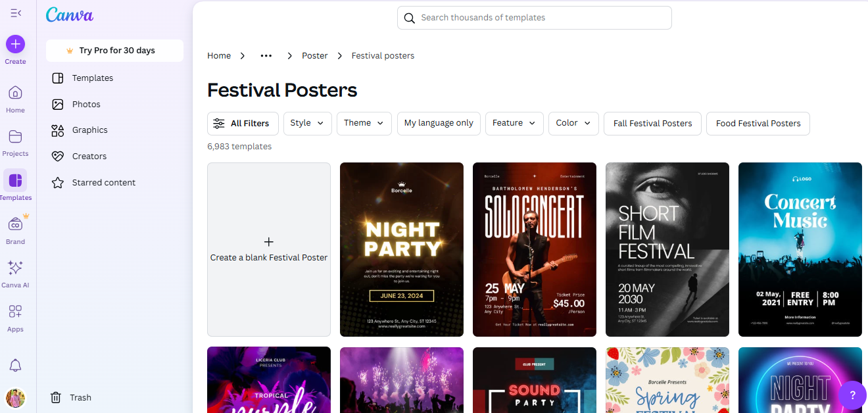
Task: Open the Home section in the sidebar
Action: (x=15, y=99)
